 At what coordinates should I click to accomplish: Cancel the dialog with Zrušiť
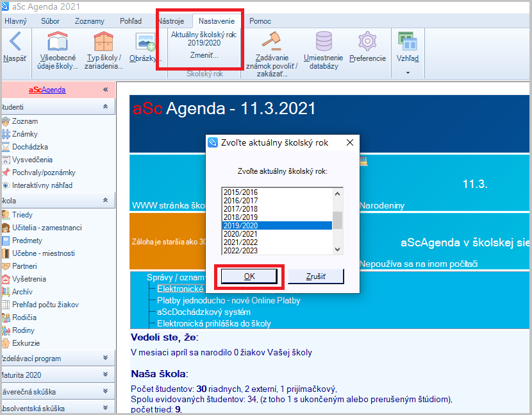pyautogui.click(x=316, y=276)
